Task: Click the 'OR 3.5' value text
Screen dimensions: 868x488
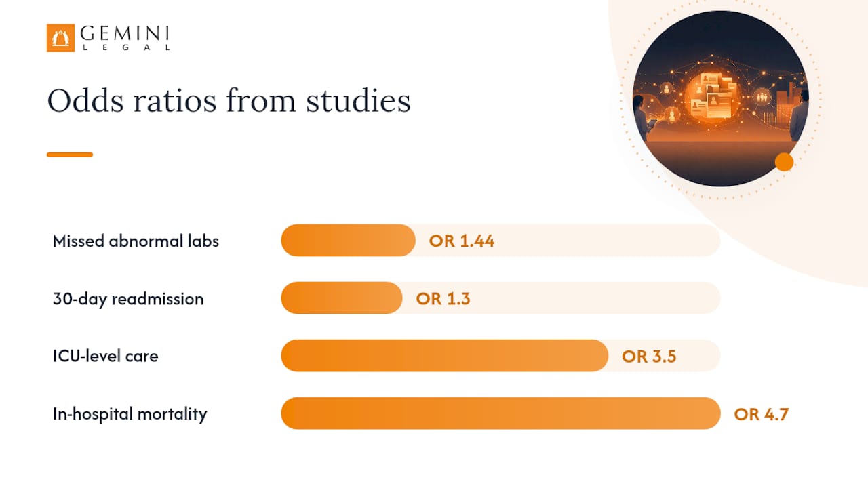Action: tap(649, 357)
